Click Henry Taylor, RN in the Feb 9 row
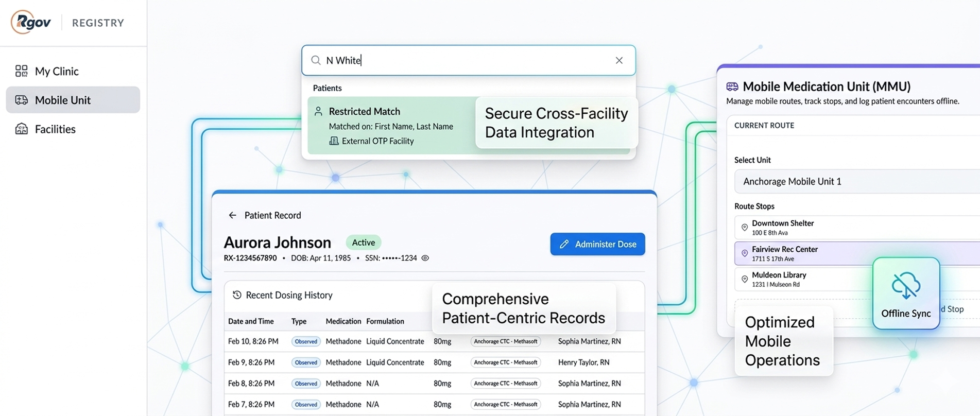The height and width of the screenshot is (416, 980). [x=583, y=362]
